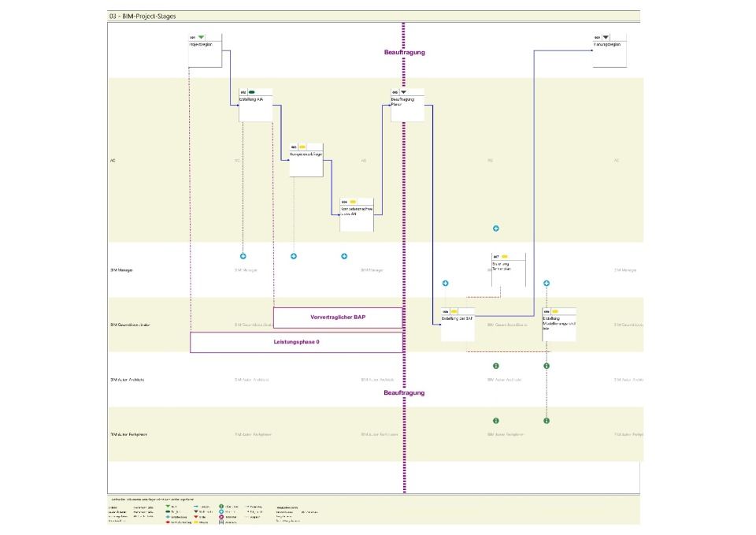Viewport: 756px width, 535px height.
Task: Click plus icon below Erstellung AIA box
Action: pyautogui.click(x=243, y=256)
